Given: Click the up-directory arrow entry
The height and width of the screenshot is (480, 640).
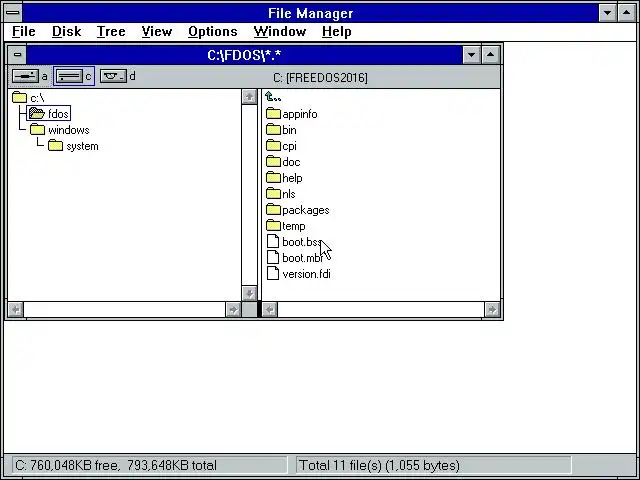Looking at the screenshot, I should coord(273,97).
